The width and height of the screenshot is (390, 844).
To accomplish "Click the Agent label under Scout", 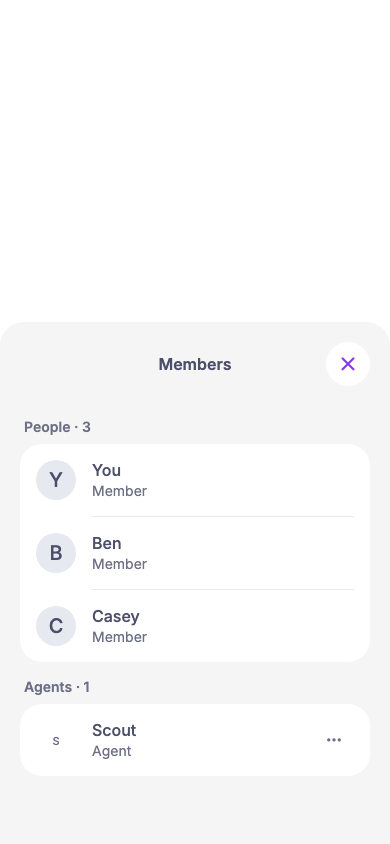I will (x=111, y=751).
